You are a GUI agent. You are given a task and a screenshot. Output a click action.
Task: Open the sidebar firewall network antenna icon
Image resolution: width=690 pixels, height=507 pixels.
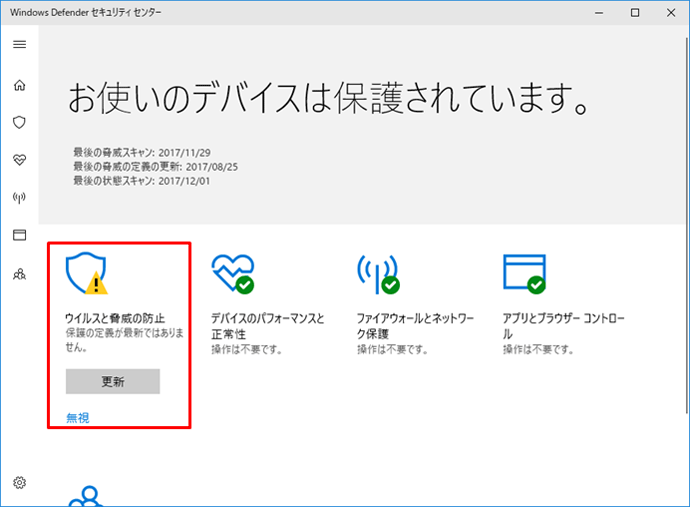[x=19, y=198]
